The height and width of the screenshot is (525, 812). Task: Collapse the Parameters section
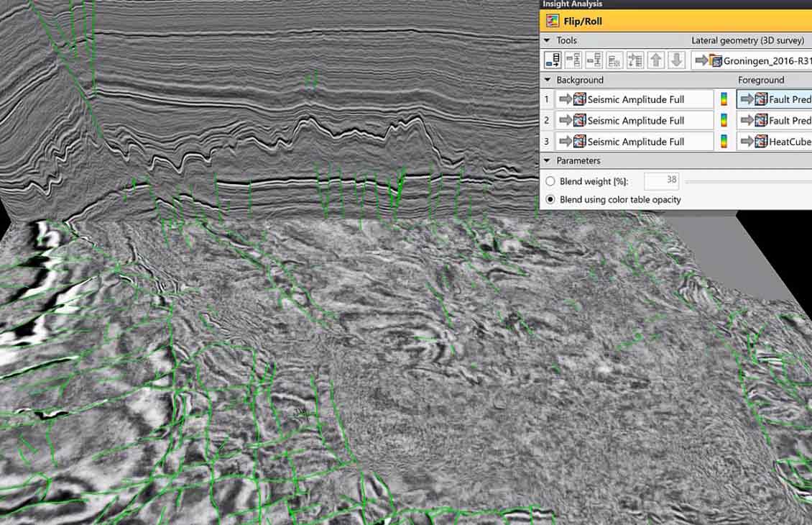click(x=547, y=160)
